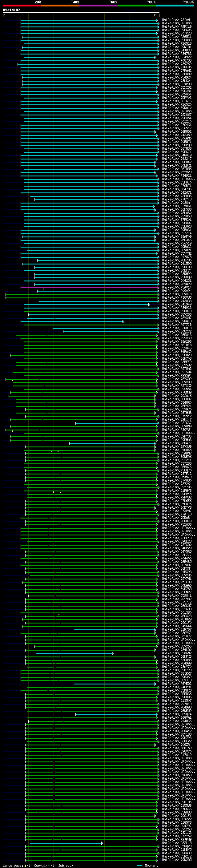Select the UniRef100_O65876 label
This screenshot has width=197, height=868.
tap(177, 467)
